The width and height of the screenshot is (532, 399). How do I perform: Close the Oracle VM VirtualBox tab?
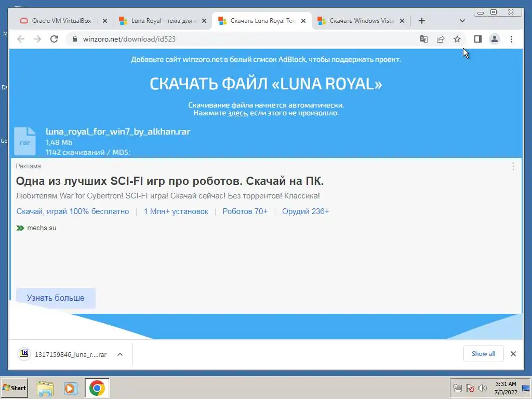(105, 21)
